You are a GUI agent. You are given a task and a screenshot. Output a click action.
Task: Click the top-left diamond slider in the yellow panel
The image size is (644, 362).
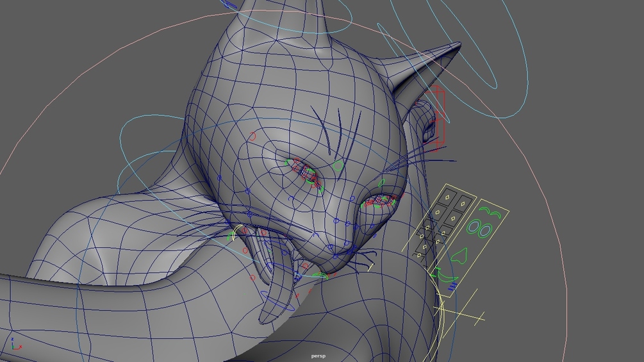(447, 197)
